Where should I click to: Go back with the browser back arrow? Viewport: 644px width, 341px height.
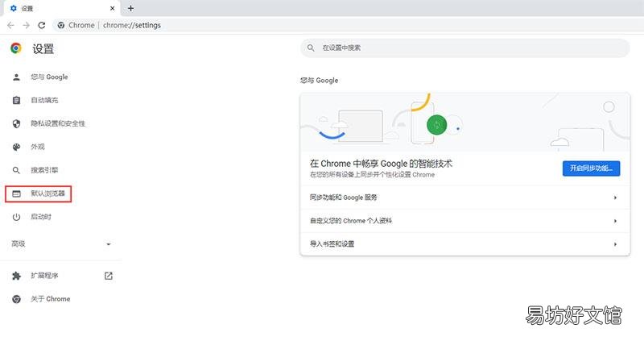[10, 25]
